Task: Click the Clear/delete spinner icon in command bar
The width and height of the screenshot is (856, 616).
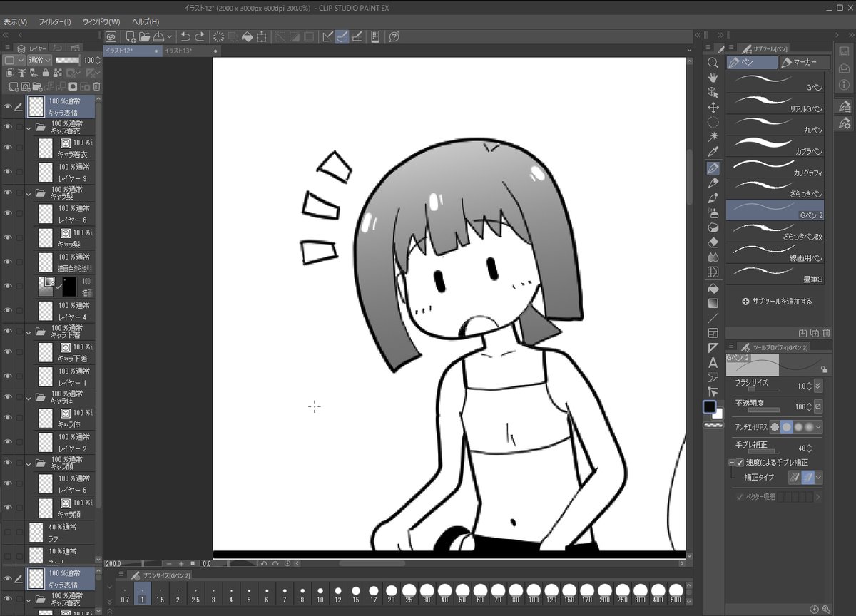Action: [x=219, y=36]
